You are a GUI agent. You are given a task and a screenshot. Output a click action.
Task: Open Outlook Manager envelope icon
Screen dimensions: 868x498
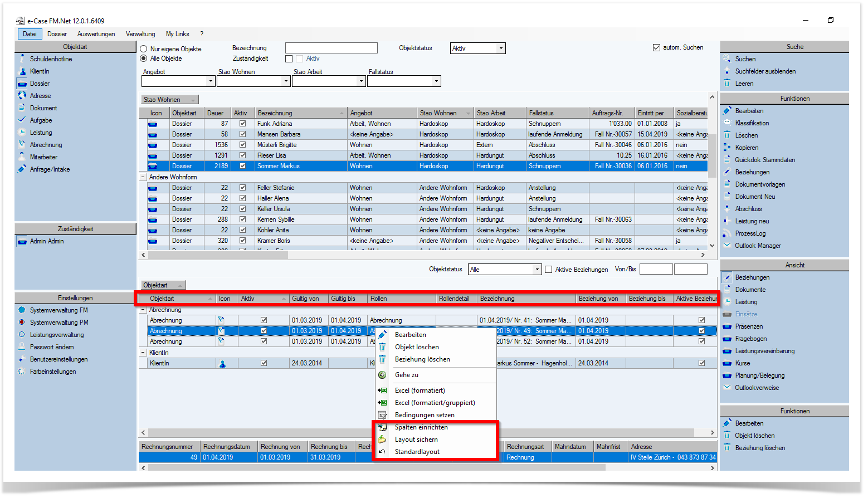pos(727,246)
